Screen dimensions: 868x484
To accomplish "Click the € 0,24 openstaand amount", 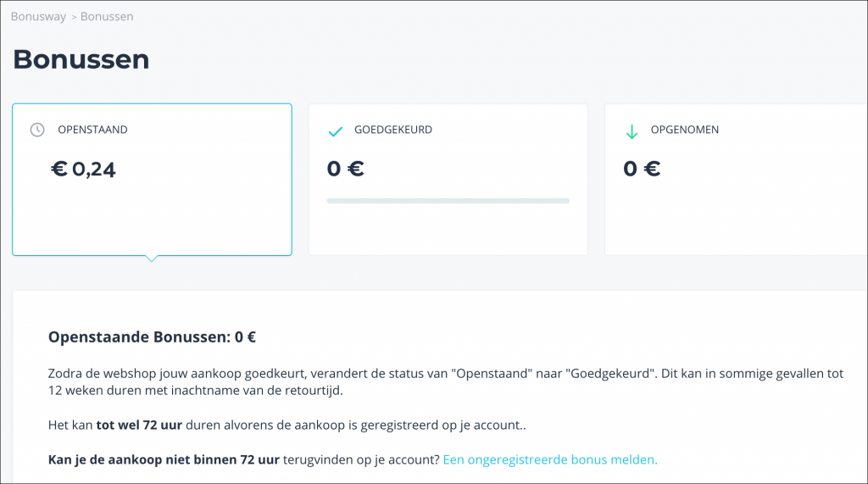I will pos(83,169).
